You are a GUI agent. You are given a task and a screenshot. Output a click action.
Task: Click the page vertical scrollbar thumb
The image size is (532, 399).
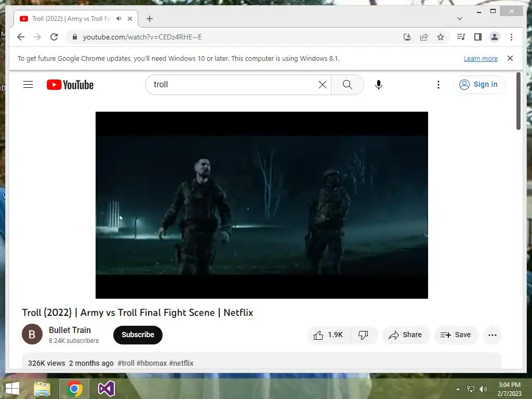point(518,101)
